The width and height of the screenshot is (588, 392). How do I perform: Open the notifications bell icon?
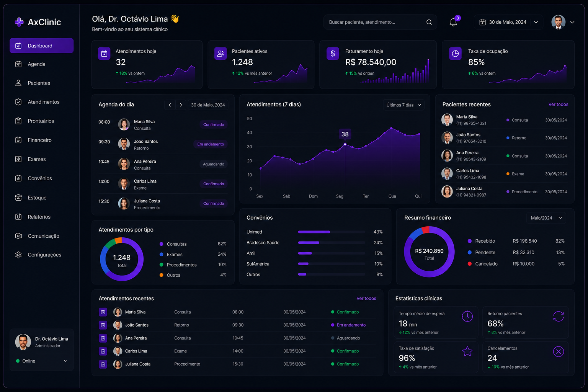(x=453, y=22)
